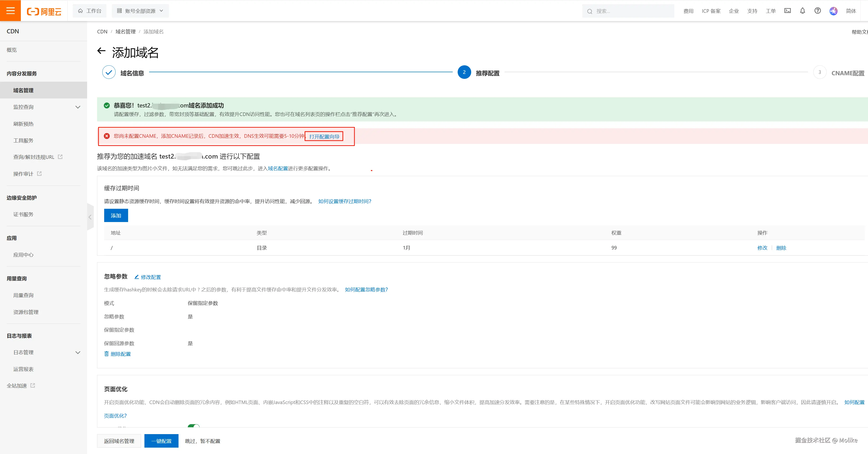This screenshot has width=868, height=454.
Task: Click 添加 button under 缓存过期时间
Action: [116, 216]
